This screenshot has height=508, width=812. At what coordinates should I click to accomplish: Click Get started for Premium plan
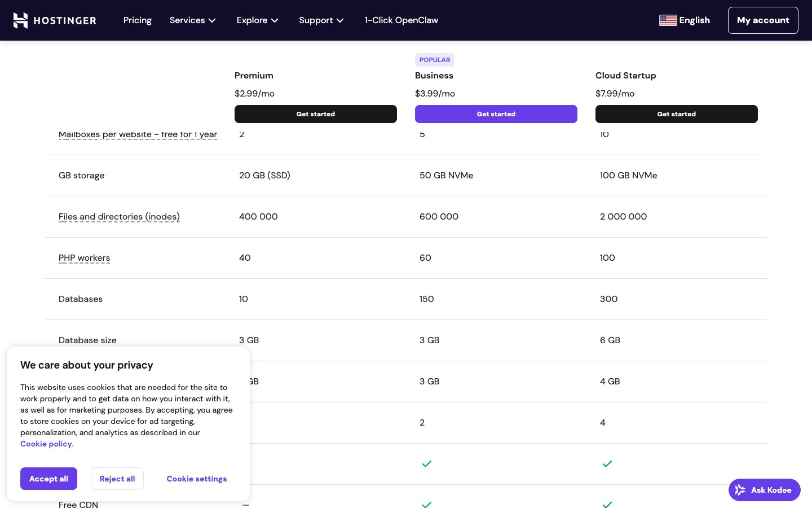[x=315, y=114]
